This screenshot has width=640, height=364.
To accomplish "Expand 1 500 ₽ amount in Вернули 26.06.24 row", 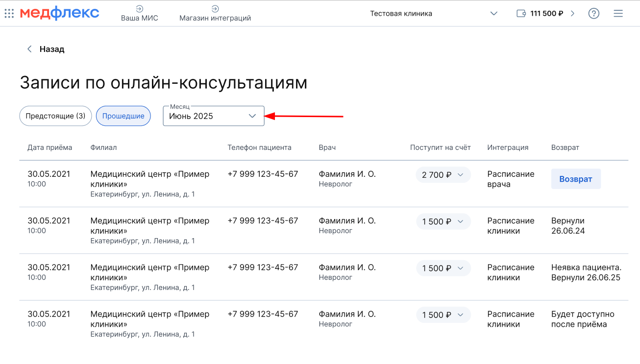I will [x=443, y=221].
